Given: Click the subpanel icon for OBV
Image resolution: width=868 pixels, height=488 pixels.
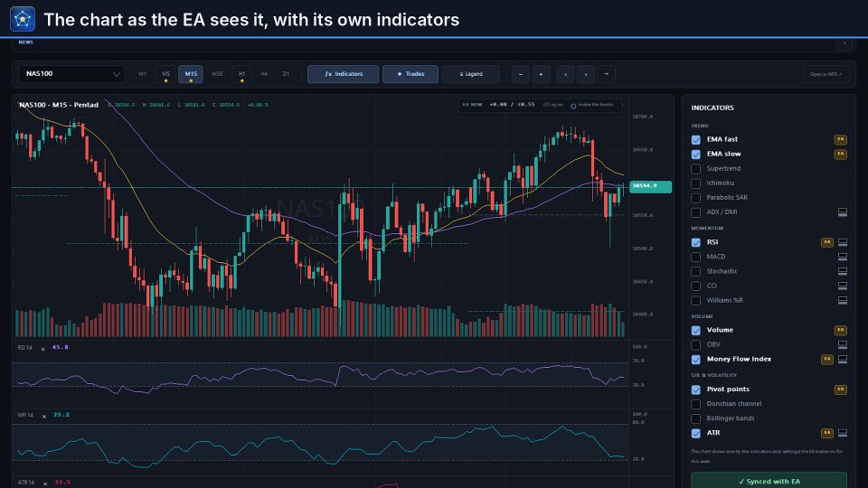Looking at the screenshot, I should (x=843, y=344).
